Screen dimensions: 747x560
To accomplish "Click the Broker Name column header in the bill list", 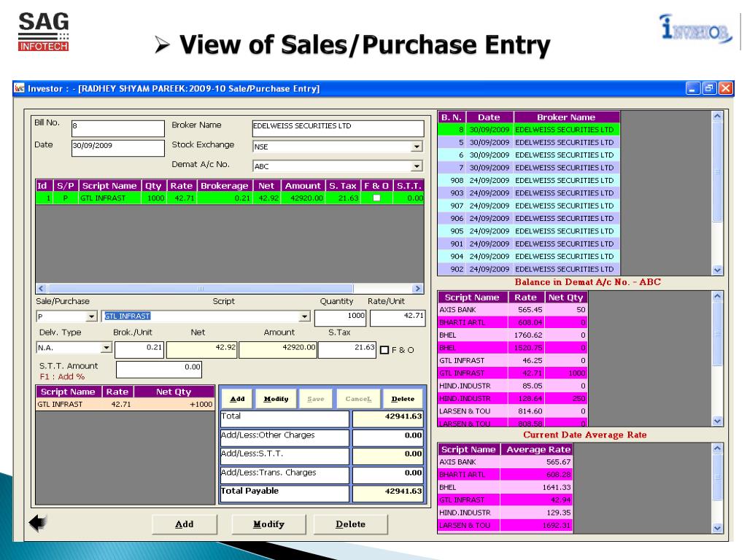I will click(566, 117).
